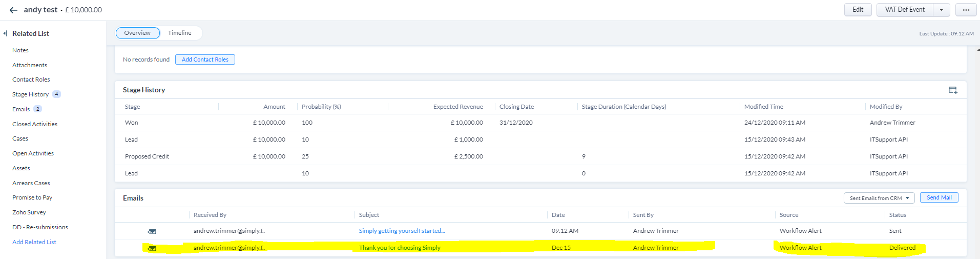Click the envelope icon for Simply getting yourself started

coord(152,231)
